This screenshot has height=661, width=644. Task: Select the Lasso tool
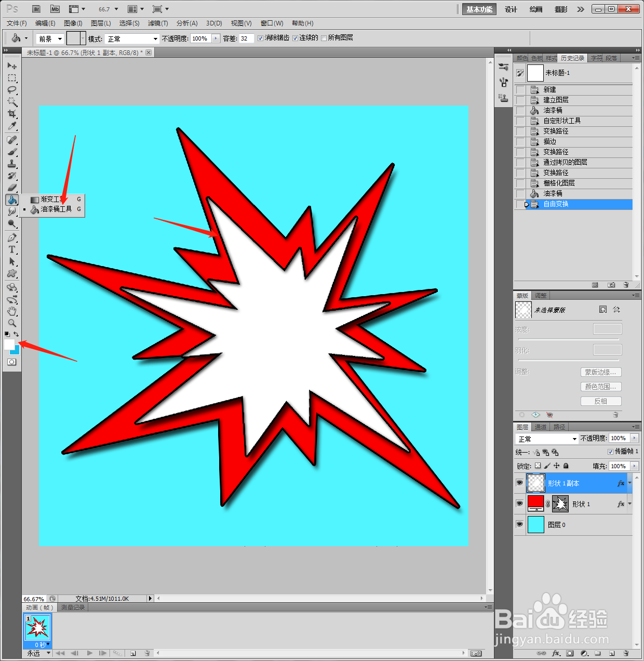point(12,90)
